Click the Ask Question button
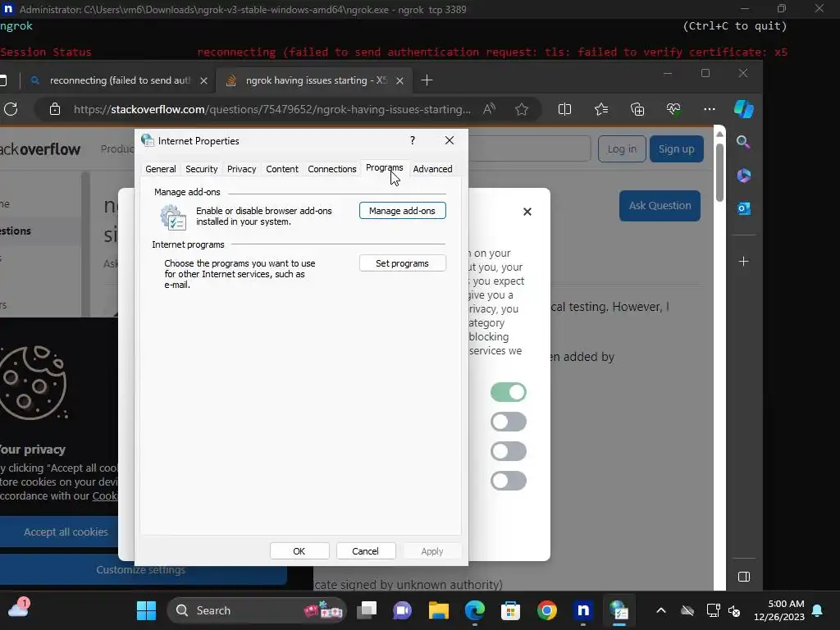The image size is (840, 630). (660, 206)
